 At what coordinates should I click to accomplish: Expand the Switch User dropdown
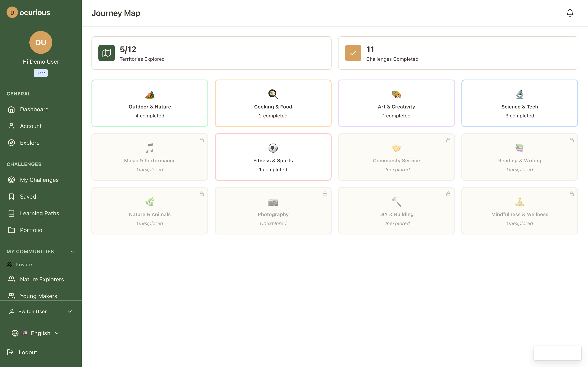pyautogui.click(x=70, y=311)
